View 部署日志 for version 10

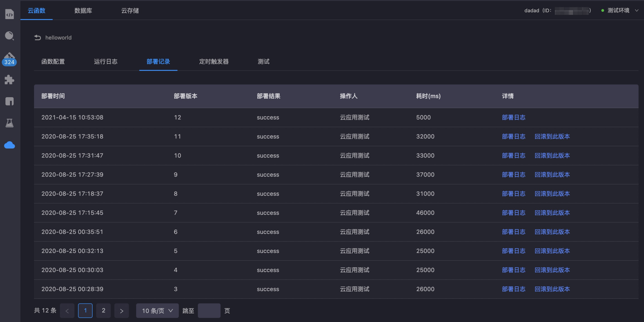point(514,155)
